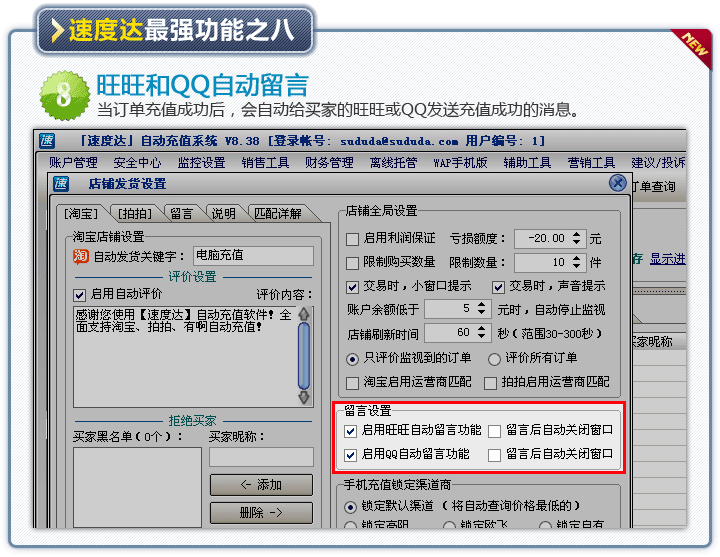
Task: Toggle the 限制购买数量 checkbox
Action: point(352,263)
